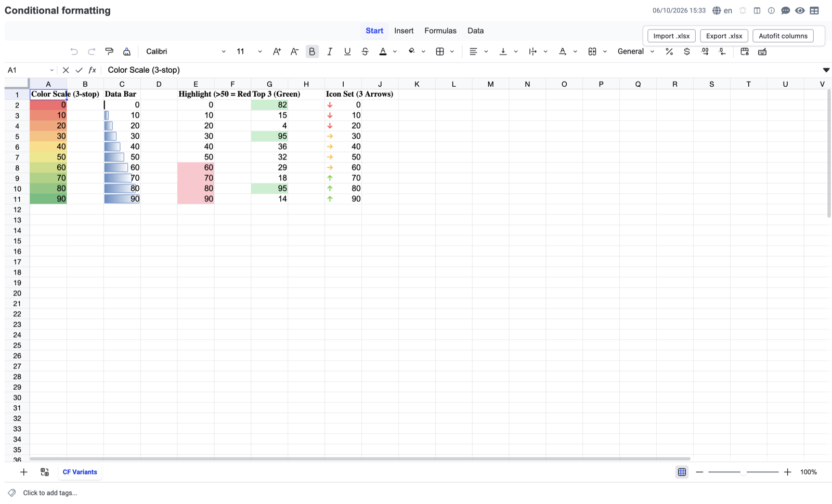Open the comments speech bubble icon
832x504 pixels.
point(786,10)
